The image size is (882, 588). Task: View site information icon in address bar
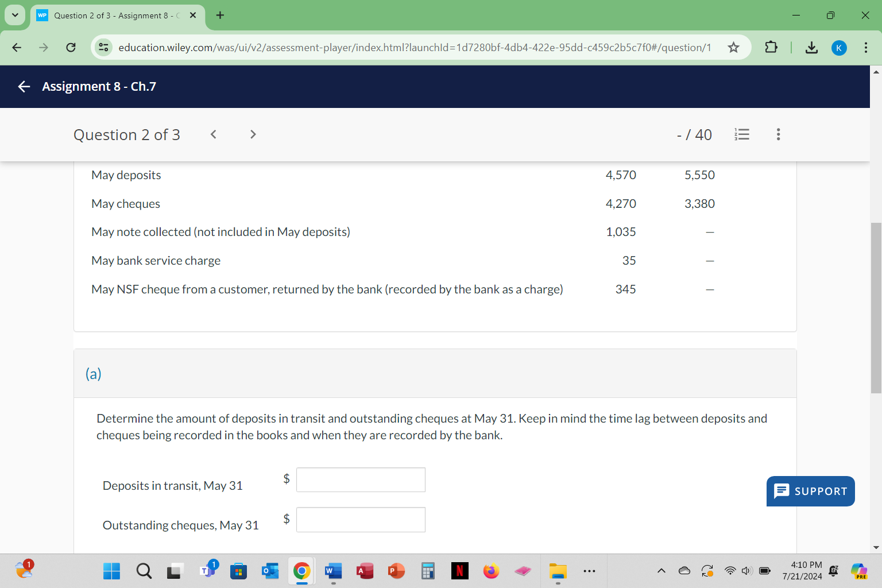tap(103, 48)
